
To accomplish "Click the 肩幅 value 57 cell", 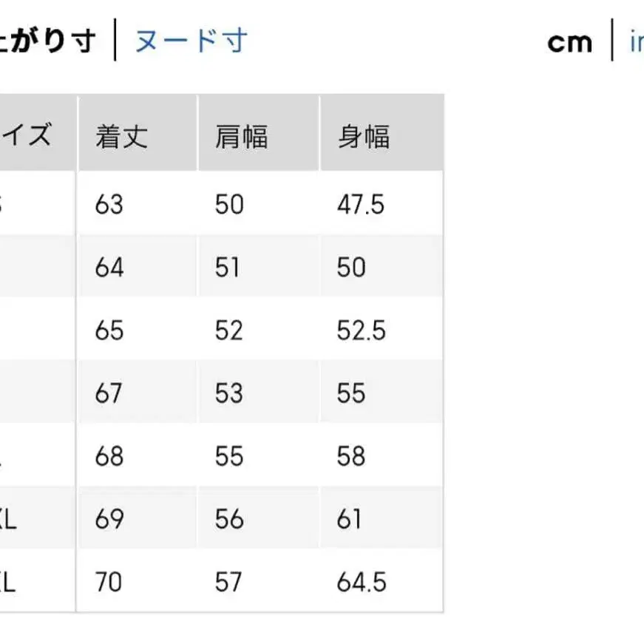I will [x=231, y=582].
